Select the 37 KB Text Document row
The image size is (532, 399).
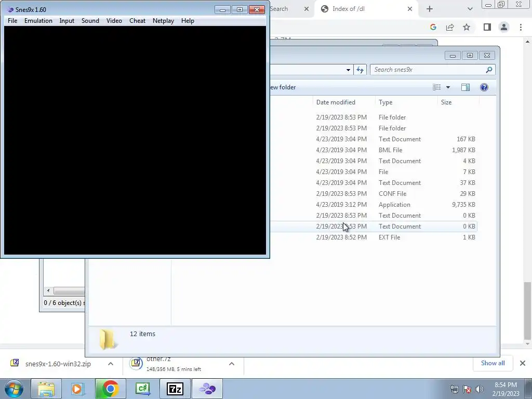[374, 182]
